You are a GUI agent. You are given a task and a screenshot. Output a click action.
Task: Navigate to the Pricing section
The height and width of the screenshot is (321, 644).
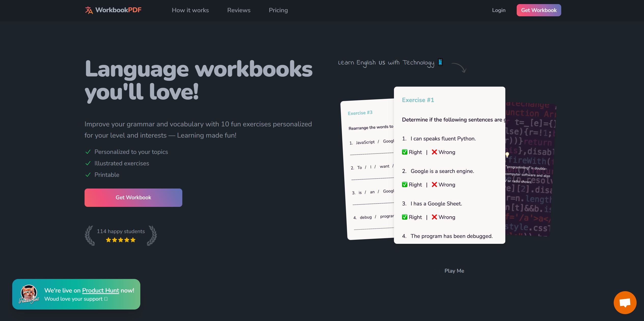[x=278, y=10]
